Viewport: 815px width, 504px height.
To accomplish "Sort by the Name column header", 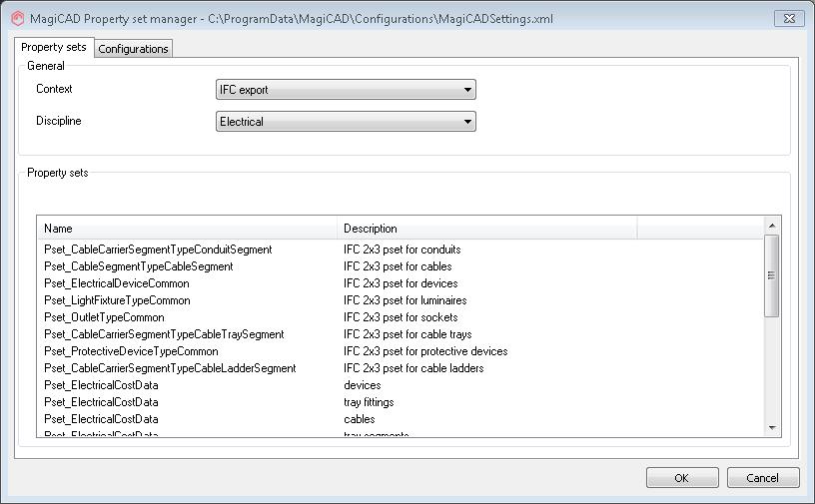I will point(187,229).
